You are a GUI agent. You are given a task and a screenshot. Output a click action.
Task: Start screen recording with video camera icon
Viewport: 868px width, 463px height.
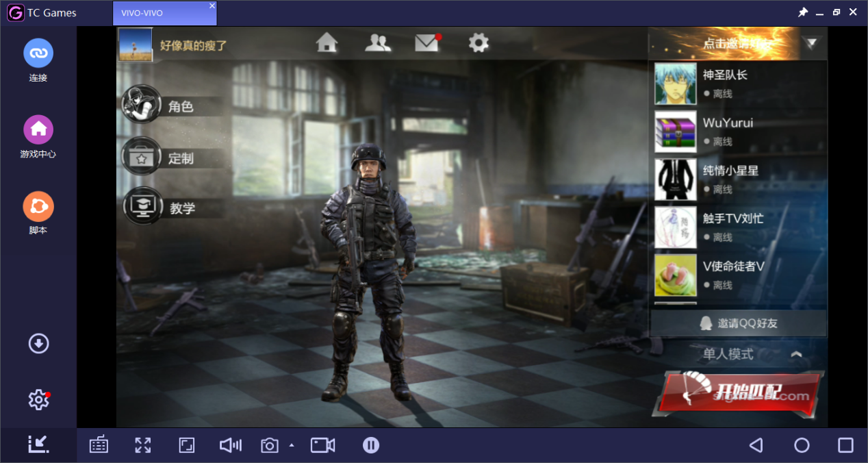tap(322, 445)
